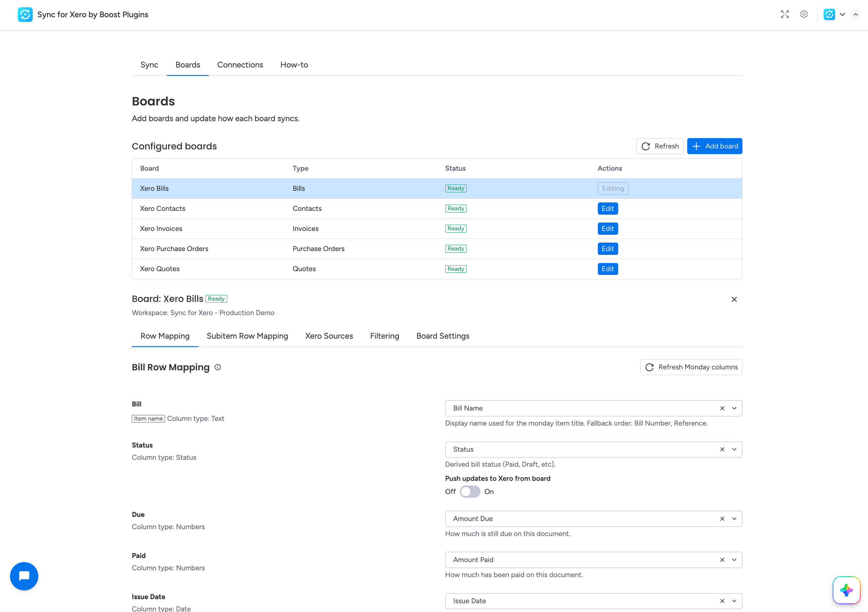Clear the Amount Paid selection

tap(722, 560)
